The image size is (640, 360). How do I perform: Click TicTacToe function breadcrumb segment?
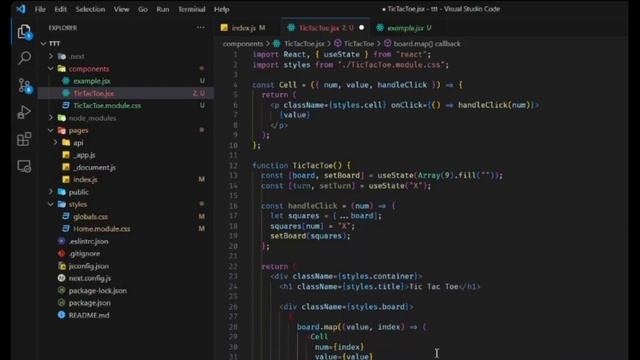358,44
